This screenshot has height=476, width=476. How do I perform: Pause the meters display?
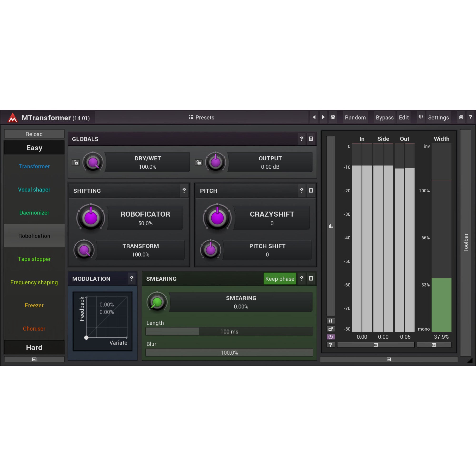coord(331,321)
